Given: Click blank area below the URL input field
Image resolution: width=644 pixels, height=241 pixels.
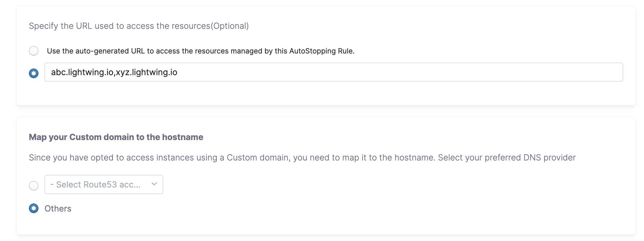Looking at the screenshot, I should click(x=331, y=93).
